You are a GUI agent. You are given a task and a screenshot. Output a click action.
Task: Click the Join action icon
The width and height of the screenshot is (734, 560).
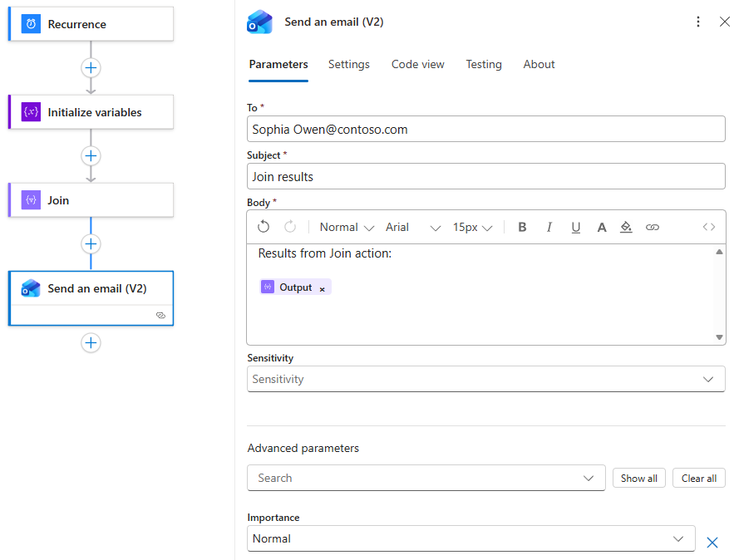(x=31, y=199)
